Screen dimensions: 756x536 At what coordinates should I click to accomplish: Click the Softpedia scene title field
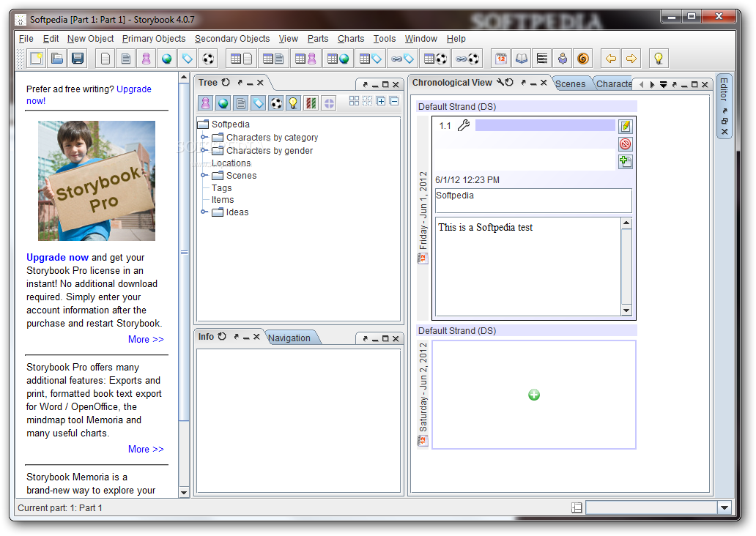tap(533, 200)
